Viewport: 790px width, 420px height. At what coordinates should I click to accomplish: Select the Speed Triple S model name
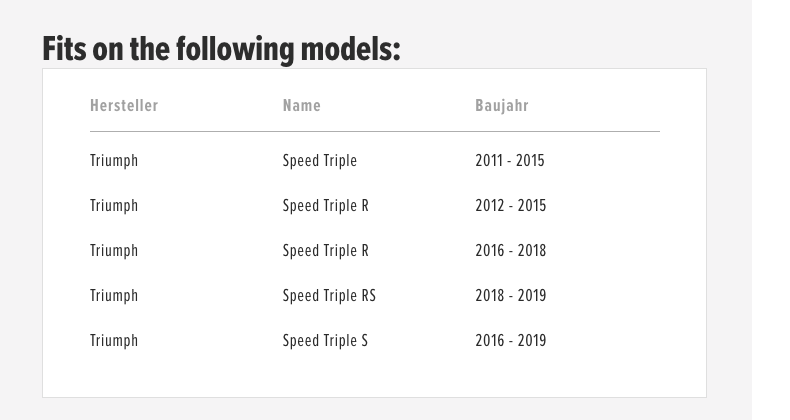pos(325,340)
